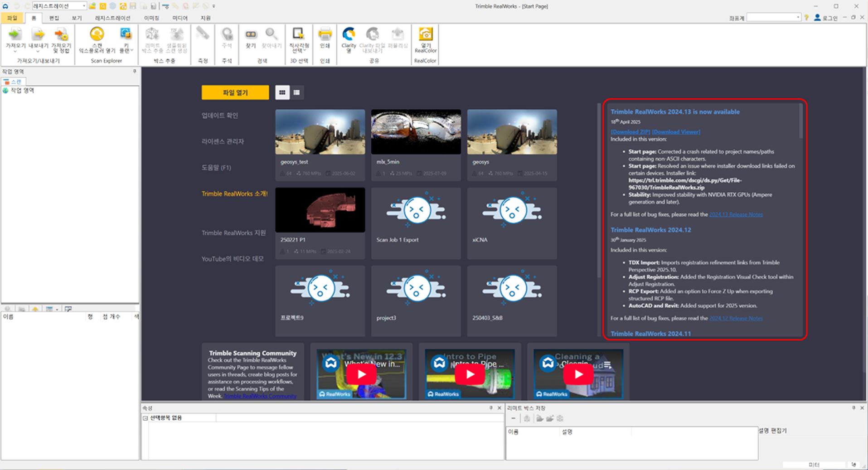Expand the 키 플랜 dropdown arrow

[132, 50]
